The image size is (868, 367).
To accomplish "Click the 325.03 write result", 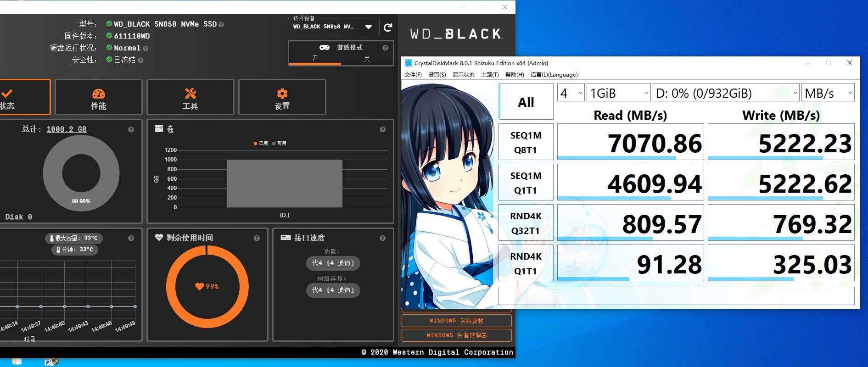I will coord(781,263).
